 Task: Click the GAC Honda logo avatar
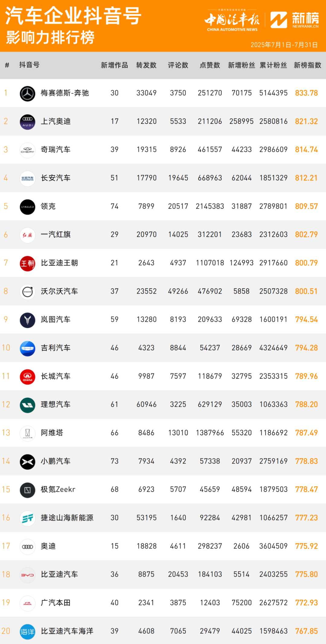click(x=27, y=604)
